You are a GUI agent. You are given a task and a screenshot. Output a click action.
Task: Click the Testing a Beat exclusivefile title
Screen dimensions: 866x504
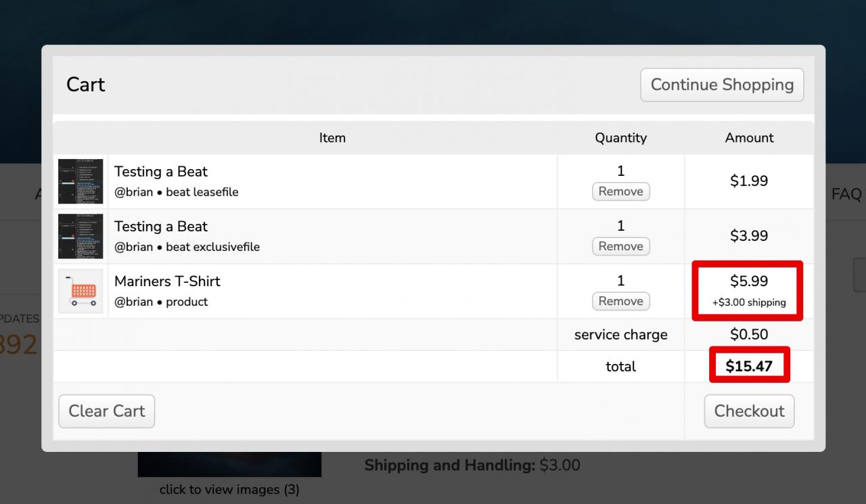pyautogui.click(x=161, y=227)
